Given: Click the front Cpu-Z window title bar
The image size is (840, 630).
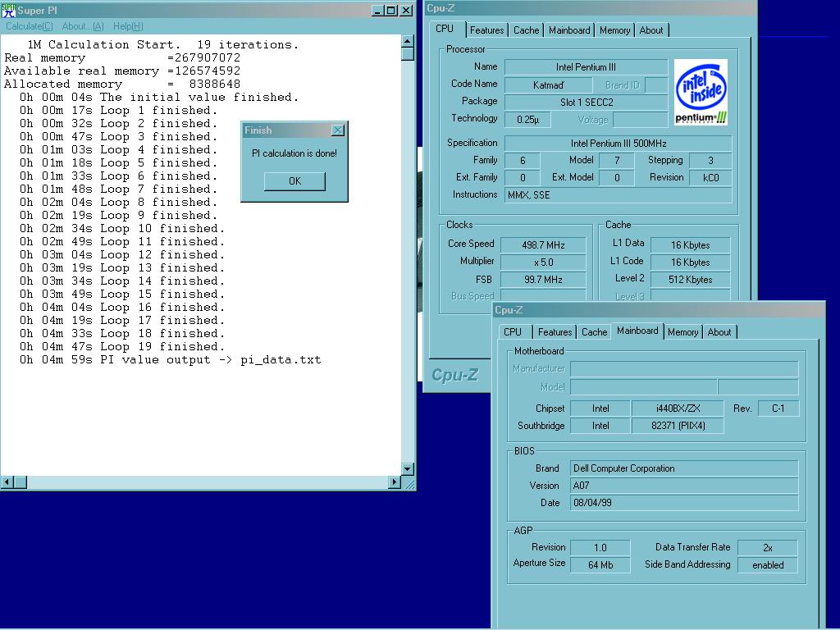Looking at the screenshot, I should click(x=658, y=310).
